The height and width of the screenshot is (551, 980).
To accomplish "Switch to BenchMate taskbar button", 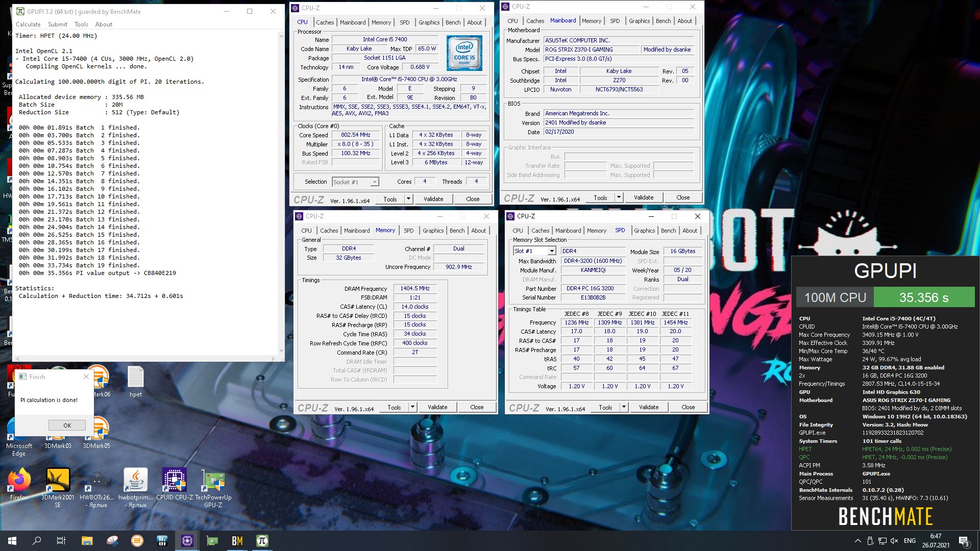I will [x=237, y=541].
